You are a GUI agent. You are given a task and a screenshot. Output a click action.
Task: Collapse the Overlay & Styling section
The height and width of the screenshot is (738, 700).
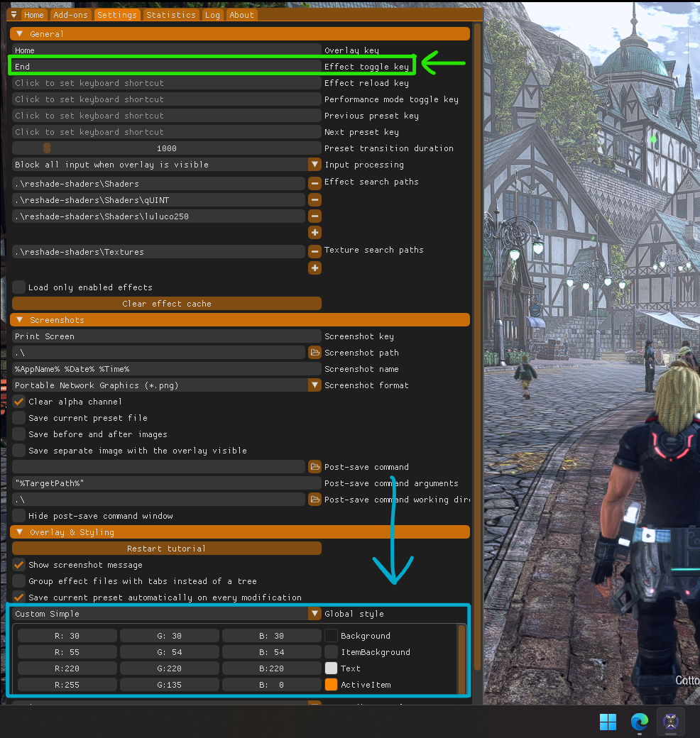[240, 532]
